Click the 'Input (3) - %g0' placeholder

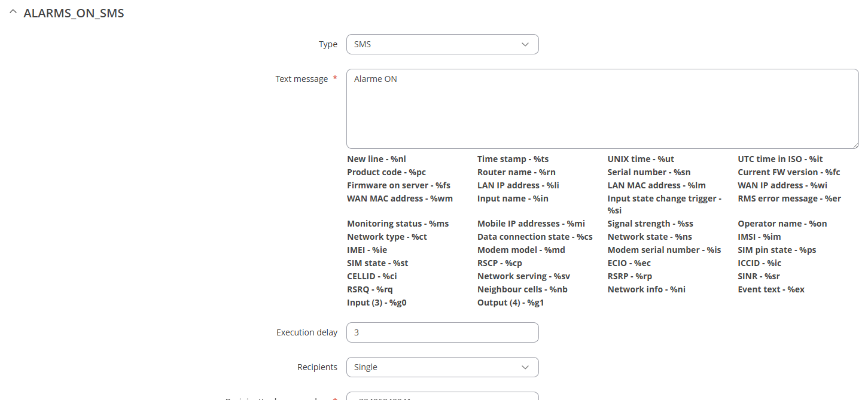pos(376,303)
